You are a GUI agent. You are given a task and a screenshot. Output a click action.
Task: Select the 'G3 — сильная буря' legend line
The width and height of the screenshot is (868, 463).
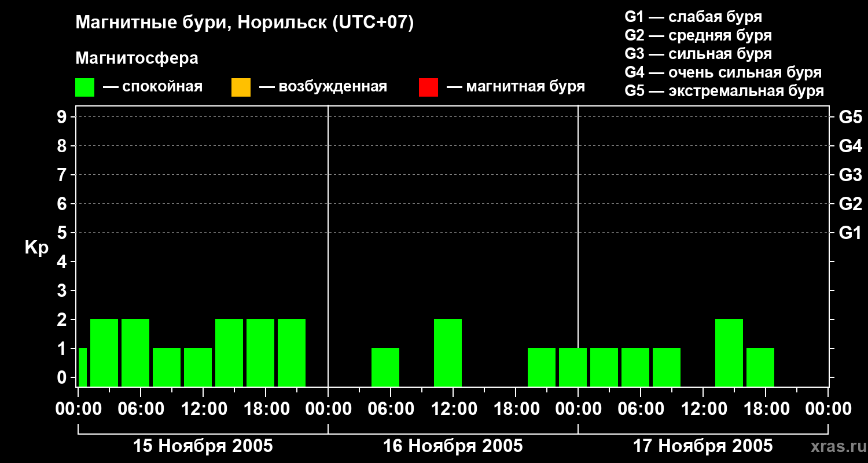(x=698, y=54)
